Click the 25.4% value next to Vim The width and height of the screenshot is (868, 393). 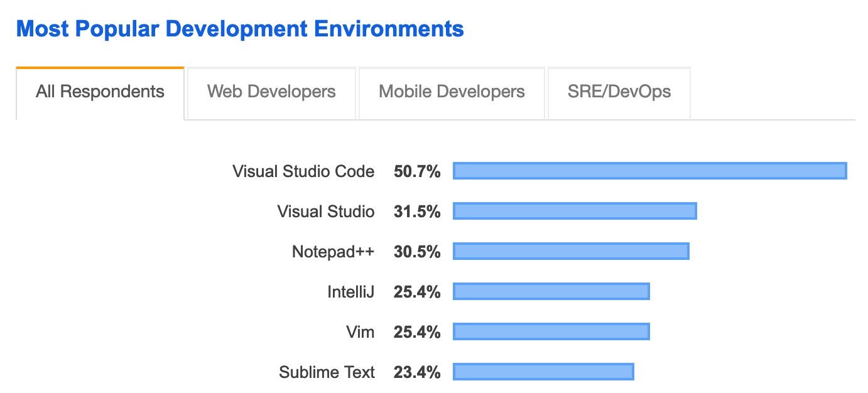417,332
